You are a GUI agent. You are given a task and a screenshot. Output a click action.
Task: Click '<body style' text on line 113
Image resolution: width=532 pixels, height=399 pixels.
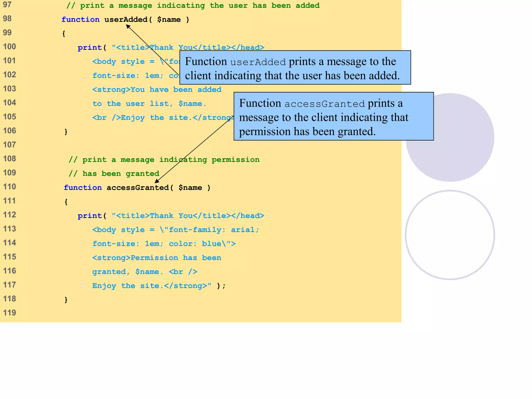point(118,230)
